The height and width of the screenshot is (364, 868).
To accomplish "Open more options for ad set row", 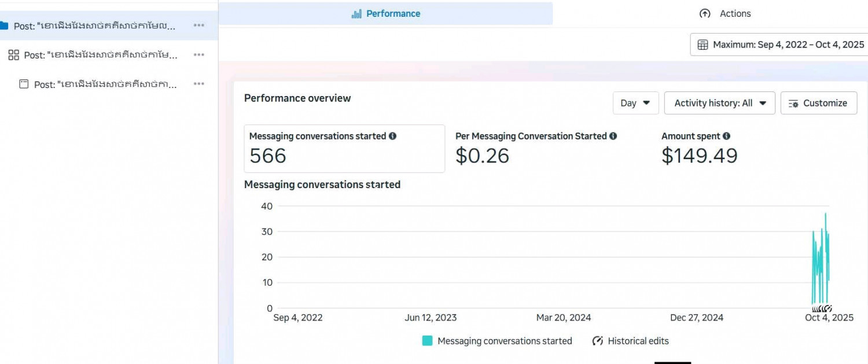I will [199, 55].
